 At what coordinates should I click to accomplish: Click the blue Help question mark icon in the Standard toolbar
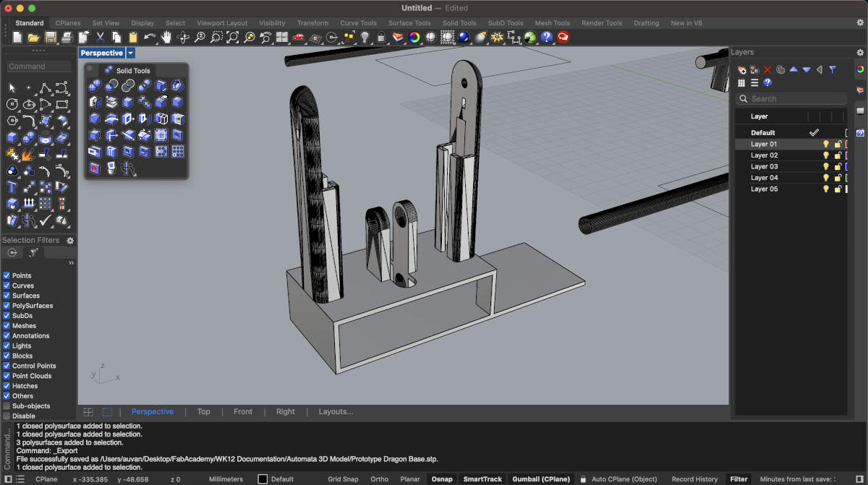coord(546,36)
